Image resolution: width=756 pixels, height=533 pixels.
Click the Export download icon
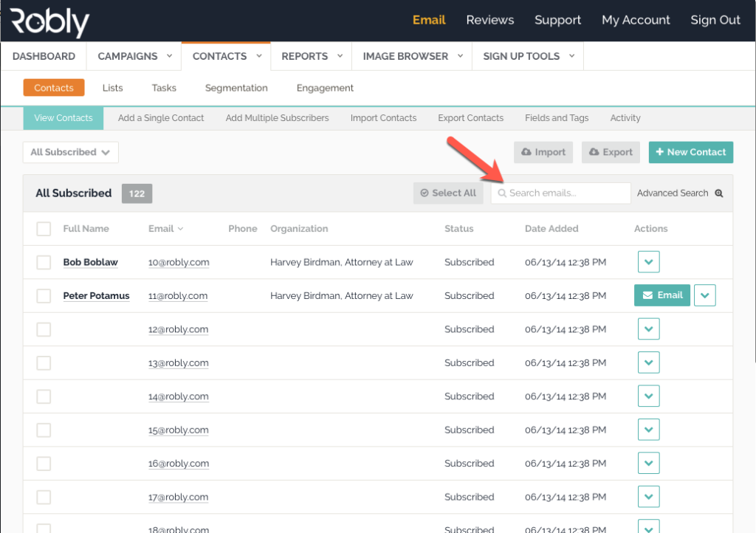[596, 152]
